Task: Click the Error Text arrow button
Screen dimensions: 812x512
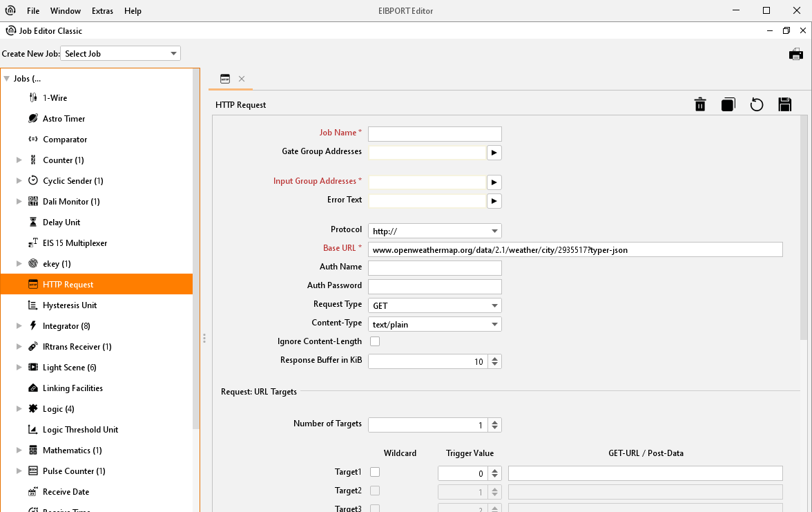Action: pos(494,201)
